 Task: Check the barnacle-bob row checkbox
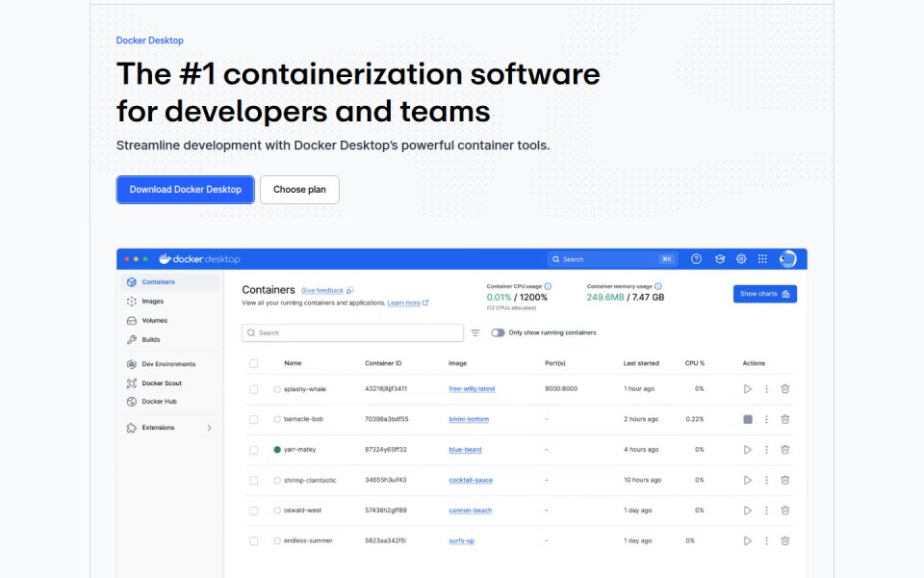click(x=253, y=419)
